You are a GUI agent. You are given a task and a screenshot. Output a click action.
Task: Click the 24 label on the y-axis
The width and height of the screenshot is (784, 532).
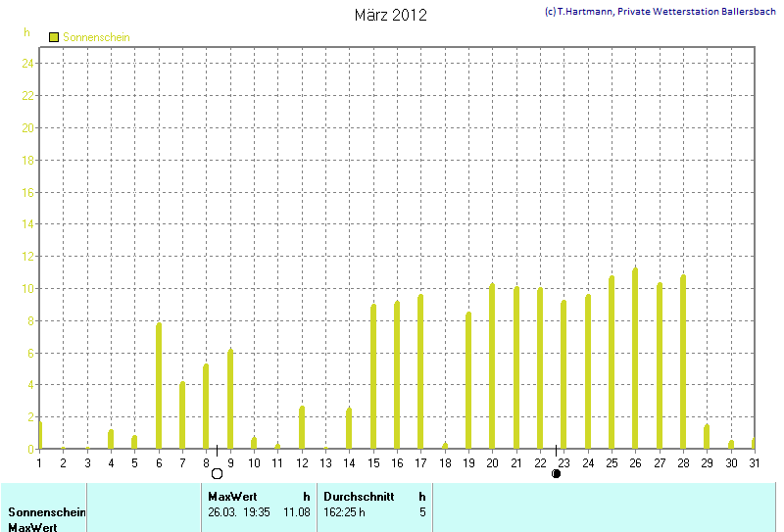click(28, 63)
